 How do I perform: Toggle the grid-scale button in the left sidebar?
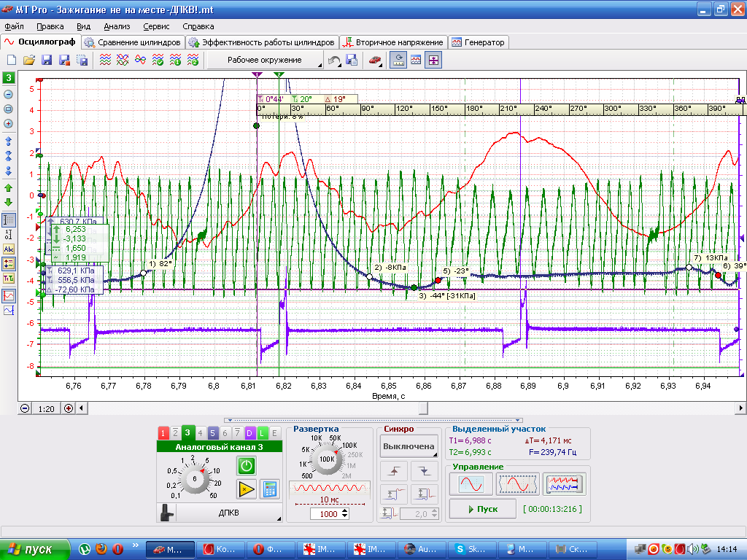click(x=9, y=220)
